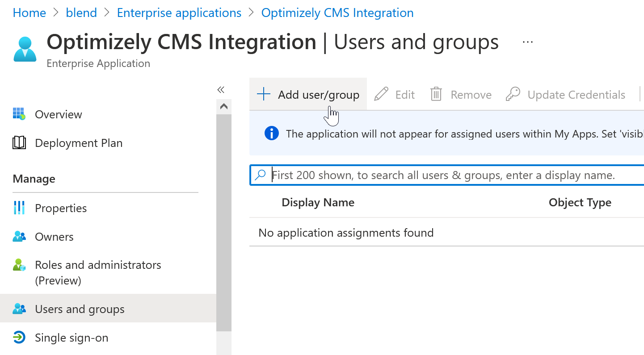Click the Enterprise Application avatar icon
The image size is (644, 355).
point(25,49)
